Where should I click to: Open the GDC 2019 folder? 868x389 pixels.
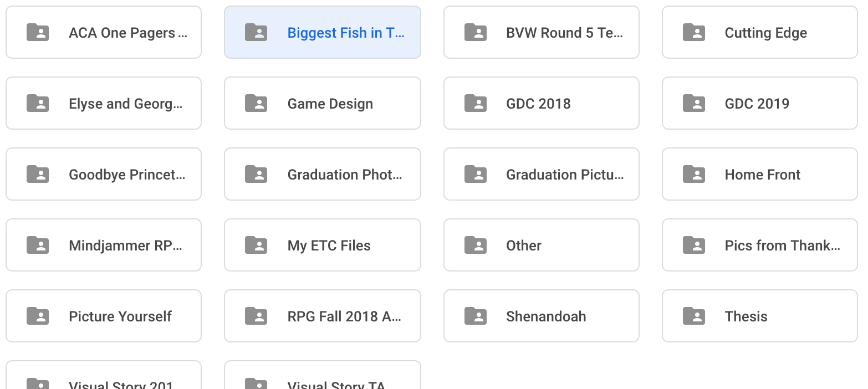pyautogui.click(x=757, y=104)
